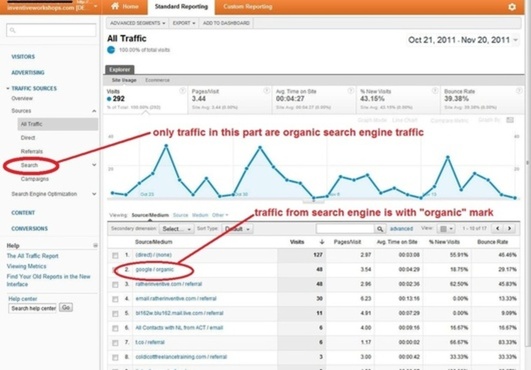Switch to Standard Reporting tab

tap(181, 6)
